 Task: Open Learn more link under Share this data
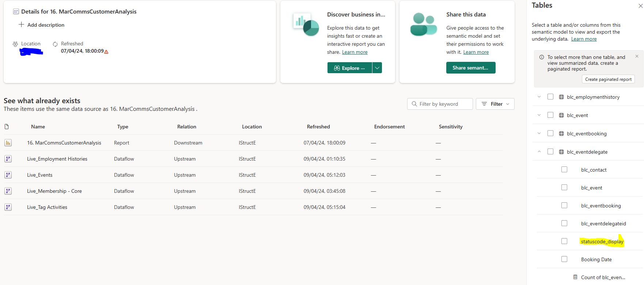[476, 52]
